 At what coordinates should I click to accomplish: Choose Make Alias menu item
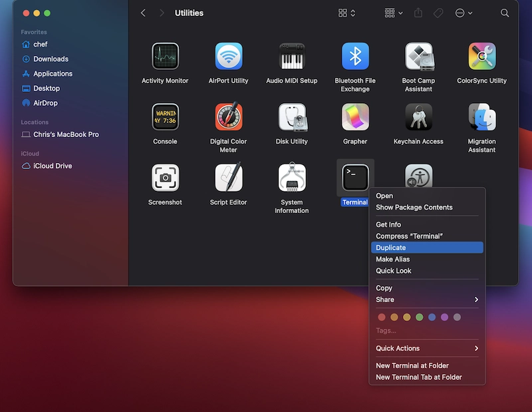click(427, 259)
